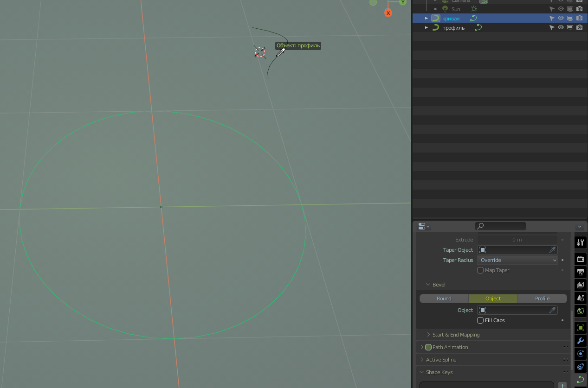
Task: Click the Taper Object eyedropper icon
Action: coord(552,250)
